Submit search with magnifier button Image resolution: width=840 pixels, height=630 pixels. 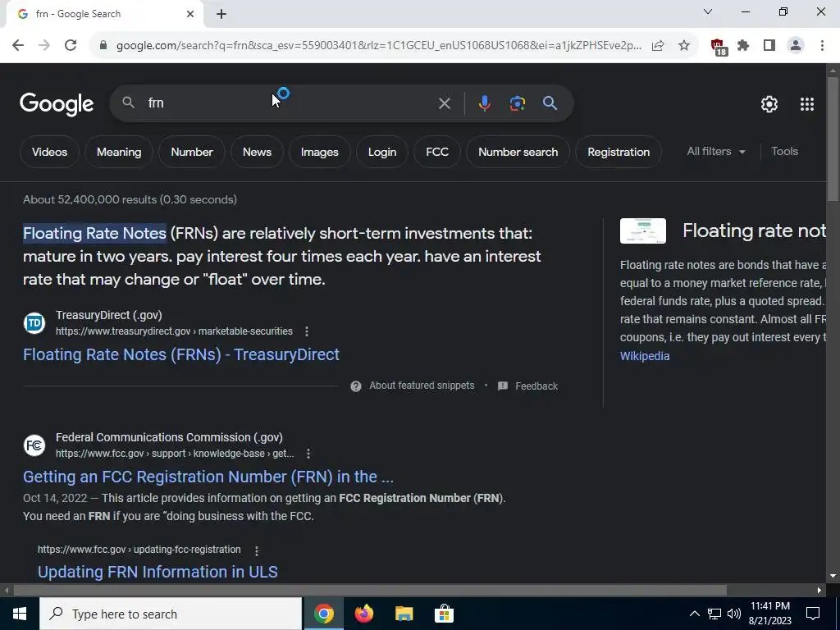point(550,103)
